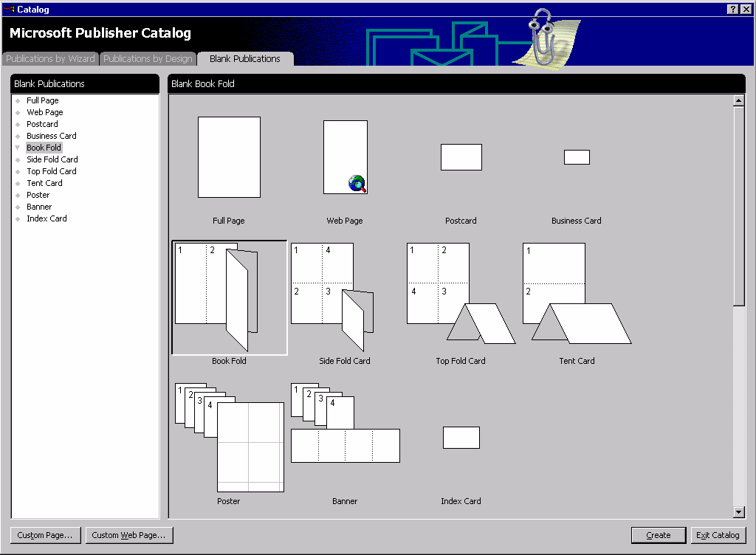Screen dimensions: 756x555
Task: Click the scrollbar down arrow
Action: [738, 513]
